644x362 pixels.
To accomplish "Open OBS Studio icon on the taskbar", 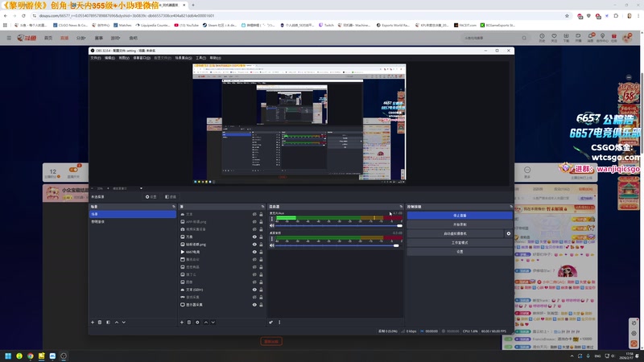I will click(x=64, y=356).
